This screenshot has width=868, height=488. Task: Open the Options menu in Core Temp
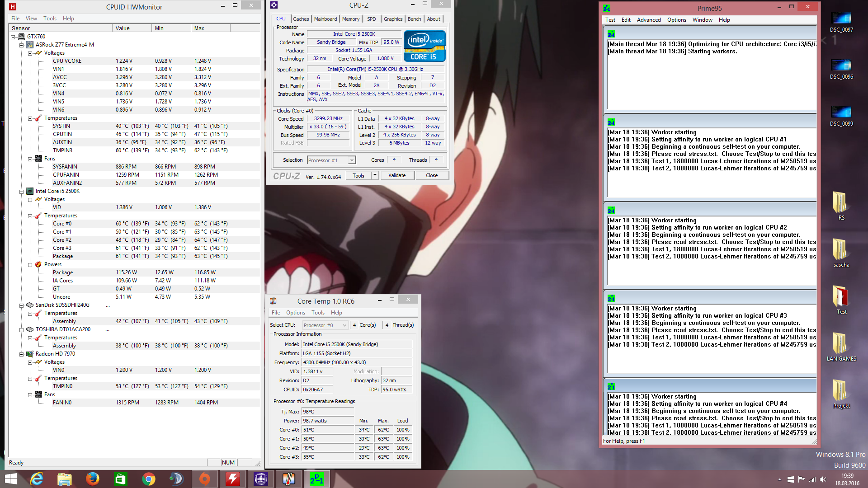pyautogui.click(x=295, y=313)
